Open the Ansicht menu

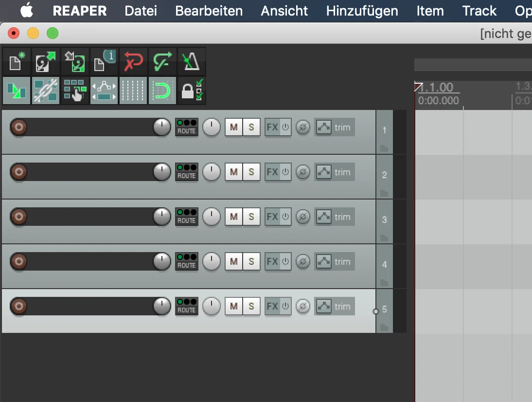[284, 11]
